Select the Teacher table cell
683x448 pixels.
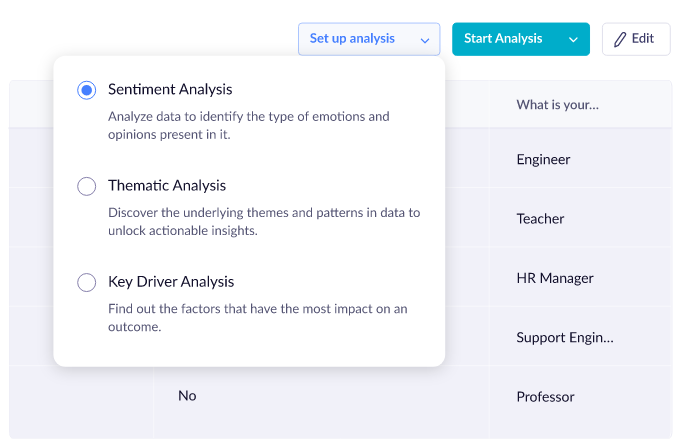540,218
